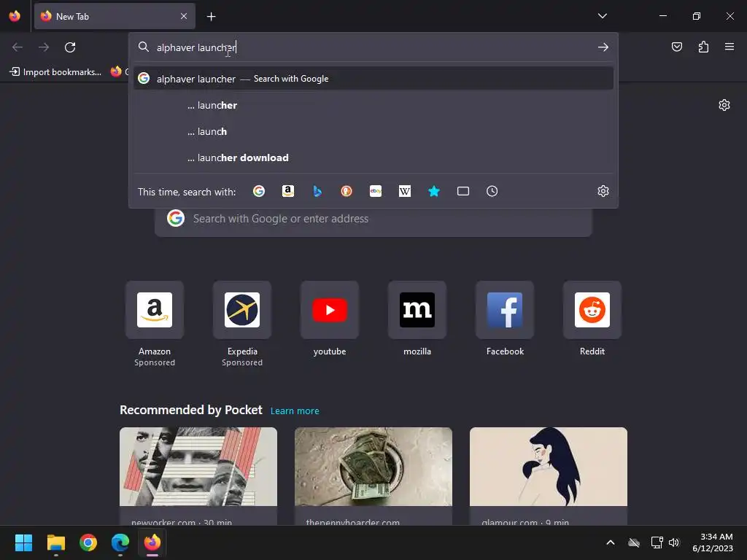Open the newyorker.com Pocket story
Image resolution: width=747 pixels, height=560 pixels.
(198, 476)
